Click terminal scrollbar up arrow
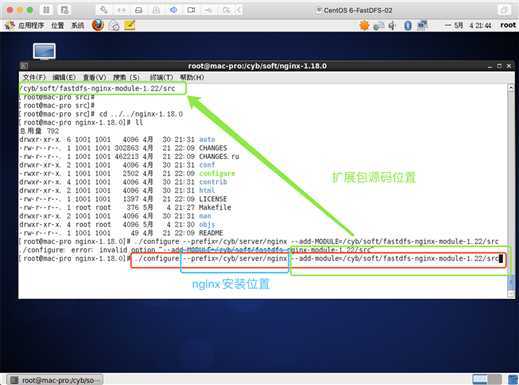This screenshot has width=519, height=385. coord(511,87)
